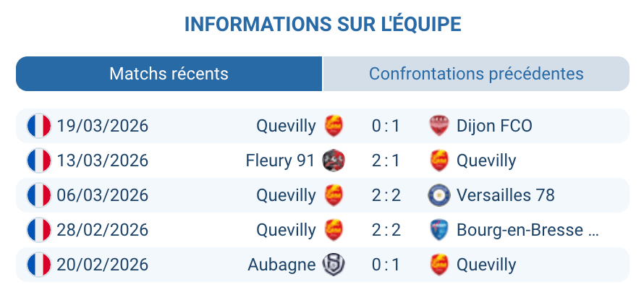Open the Dijon FCO team link
This screenshot has width=644, height=295.
pyautogui.click(x=494, y=126)
